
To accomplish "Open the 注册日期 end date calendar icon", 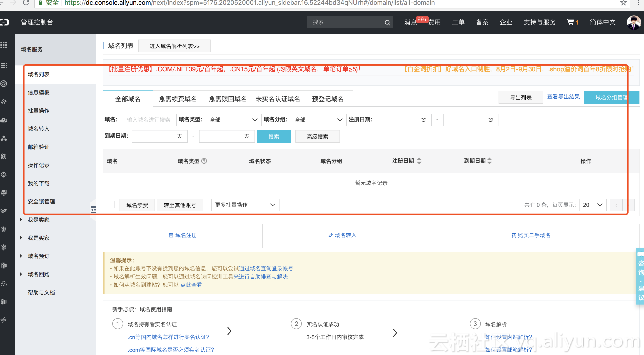I will pos(491,120).
